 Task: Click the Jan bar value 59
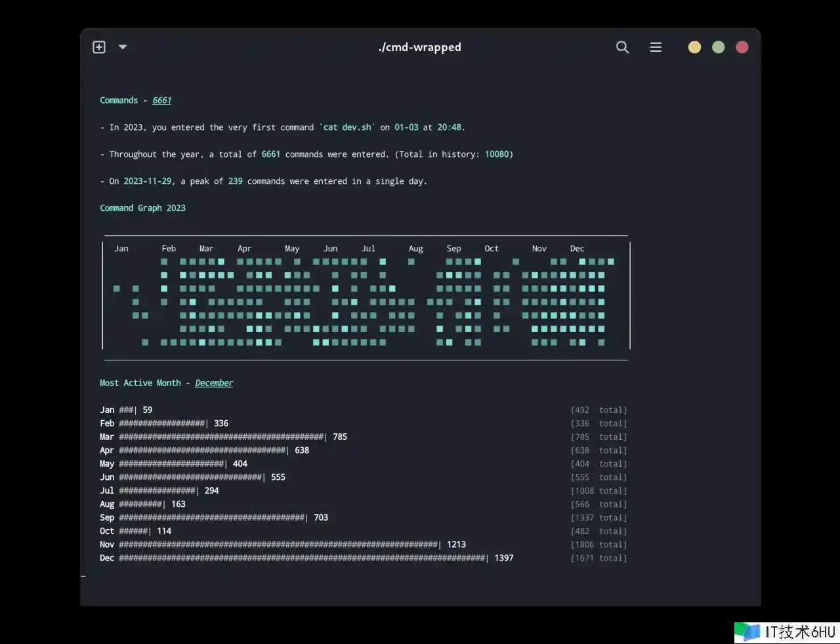(x=148, y=410)
